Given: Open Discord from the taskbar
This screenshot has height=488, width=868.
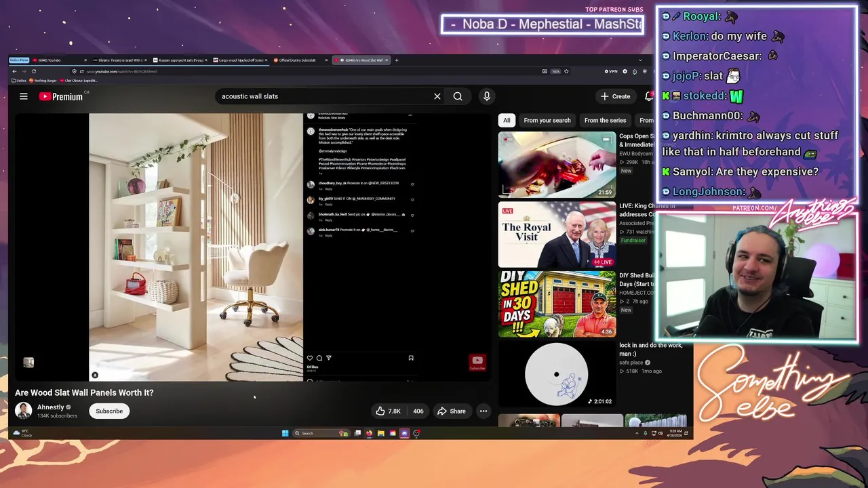Looking at the screenshot, I should coord(404,433).
